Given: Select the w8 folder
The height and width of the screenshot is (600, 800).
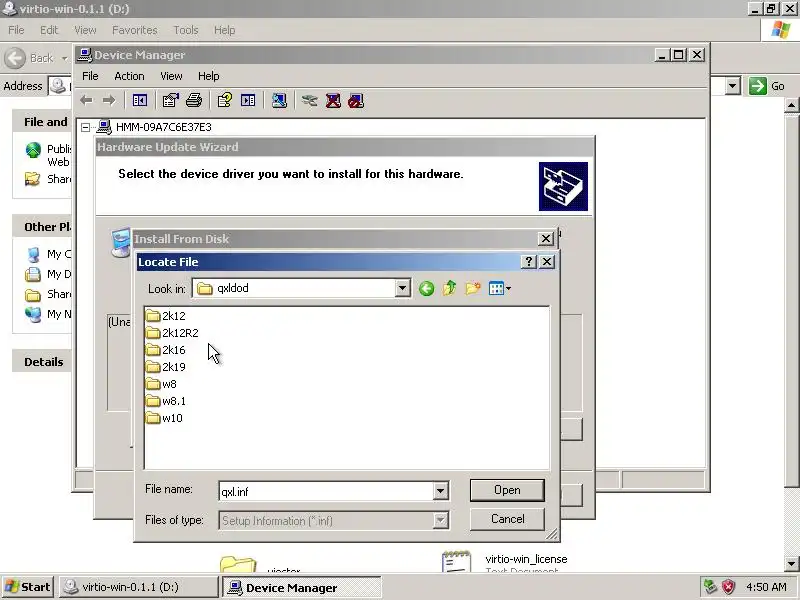Looking at the screenshot, I should pyautogui.click(x=161, y=384).
